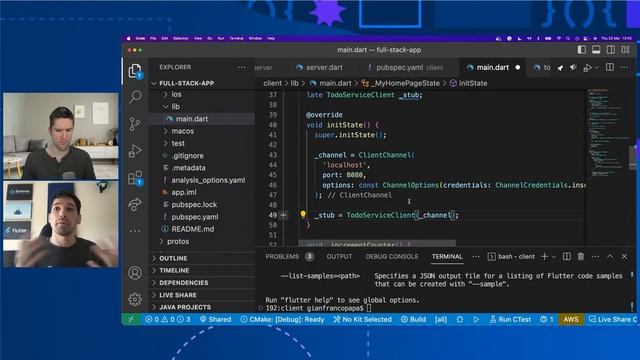The width and height of the screenshot is (640, 360).
Task: Split the editor right
Action: (610, 67)
